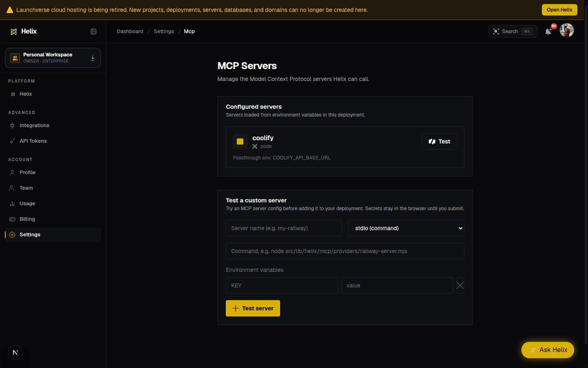588x368 pixels.
Task: Click the Profile person icon
Action: [12, 173]
